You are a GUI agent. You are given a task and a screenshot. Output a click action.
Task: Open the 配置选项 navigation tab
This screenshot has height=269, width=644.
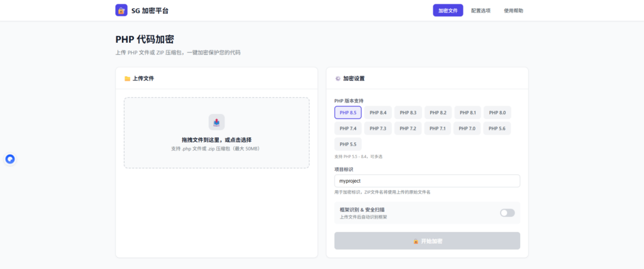480,11
